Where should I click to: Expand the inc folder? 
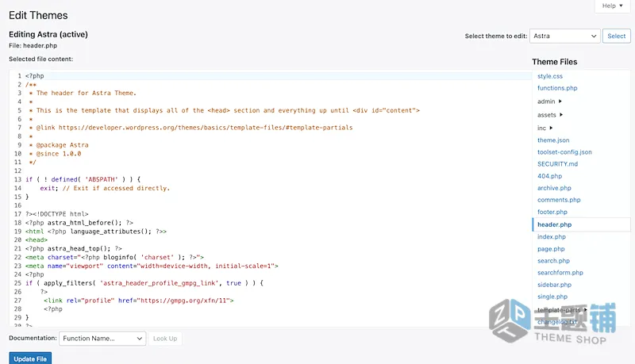545,128
